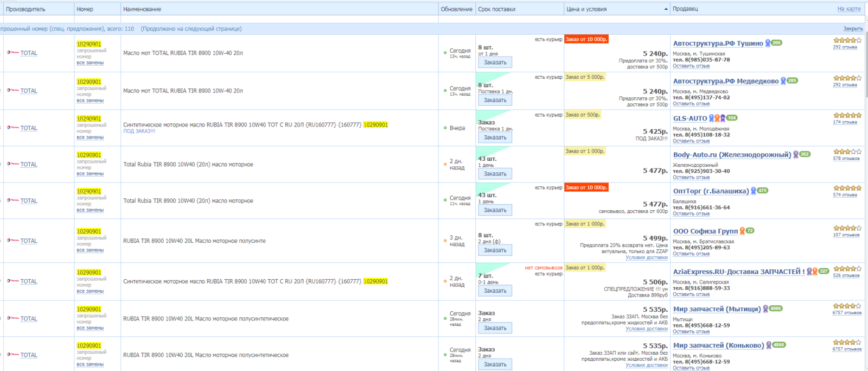
Task: Open Условия доставки in ООО Софиза Групп row
Action: tap(647, 258)
